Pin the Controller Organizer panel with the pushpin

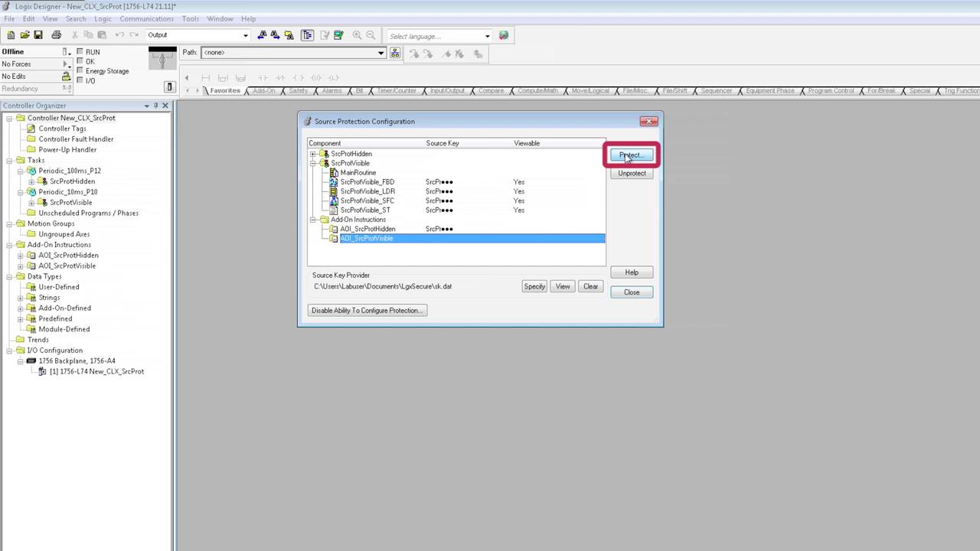point(155,106)
